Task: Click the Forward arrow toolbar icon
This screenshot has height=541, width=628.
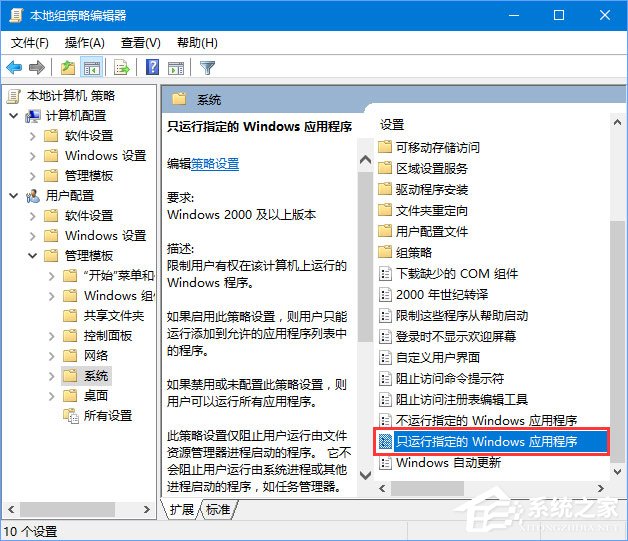Action: tap(37, 67)
